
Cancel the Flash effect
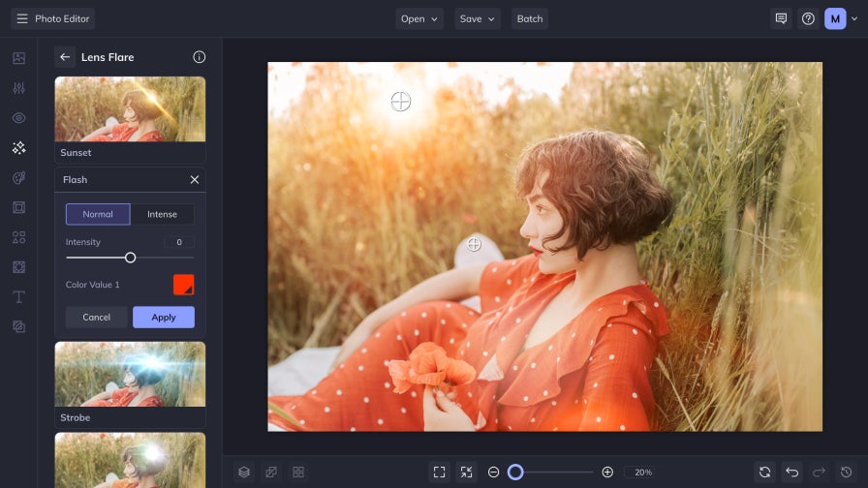(96, 317)
